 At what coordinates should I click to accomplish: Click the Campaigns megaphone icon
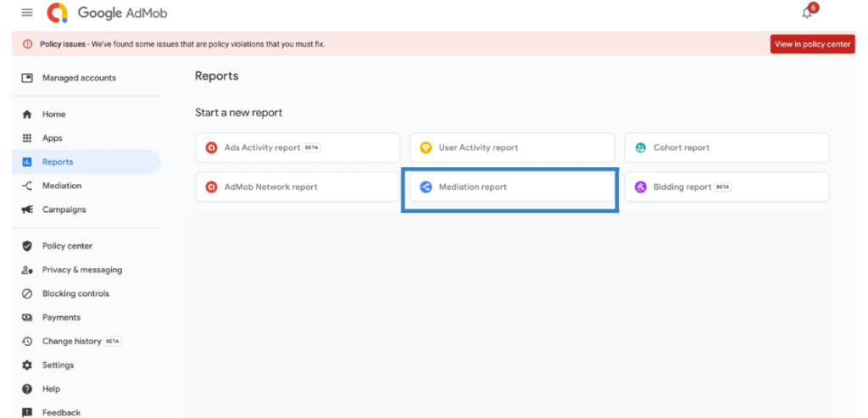click(x=27, y=209)
